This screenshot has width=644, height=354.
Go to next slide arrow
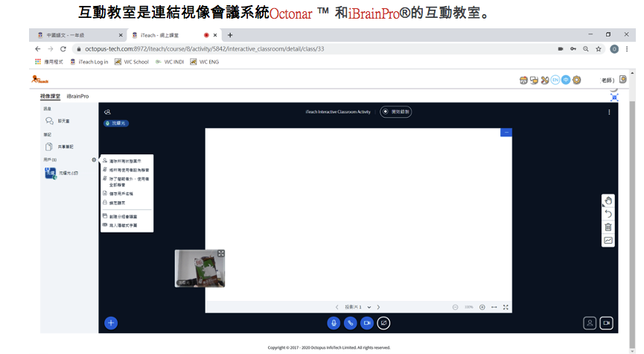click(x=378, y=307)
